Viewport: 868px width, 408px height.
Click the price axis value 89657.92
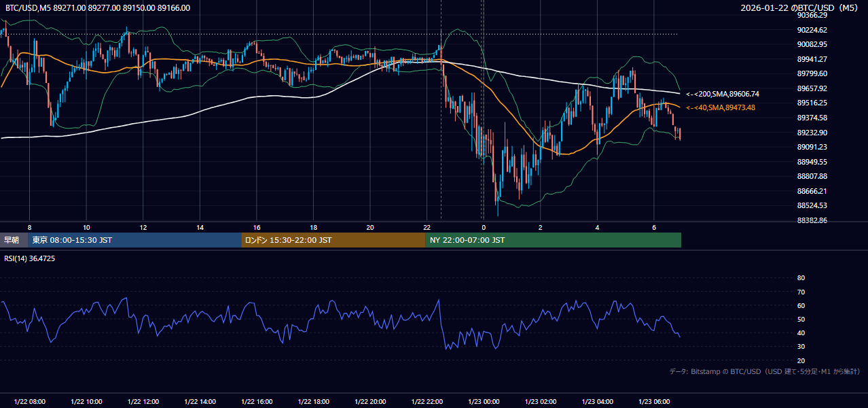(x=812, y=88)
